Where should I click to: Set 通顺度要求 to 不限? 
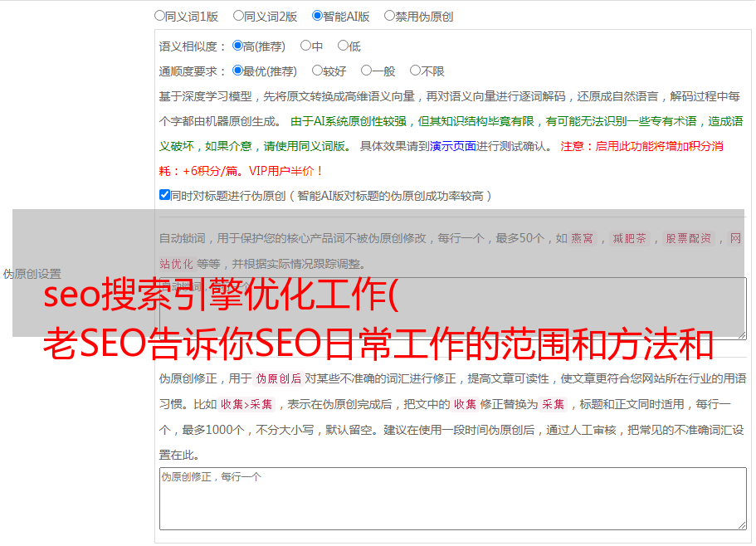pos(415,71)
